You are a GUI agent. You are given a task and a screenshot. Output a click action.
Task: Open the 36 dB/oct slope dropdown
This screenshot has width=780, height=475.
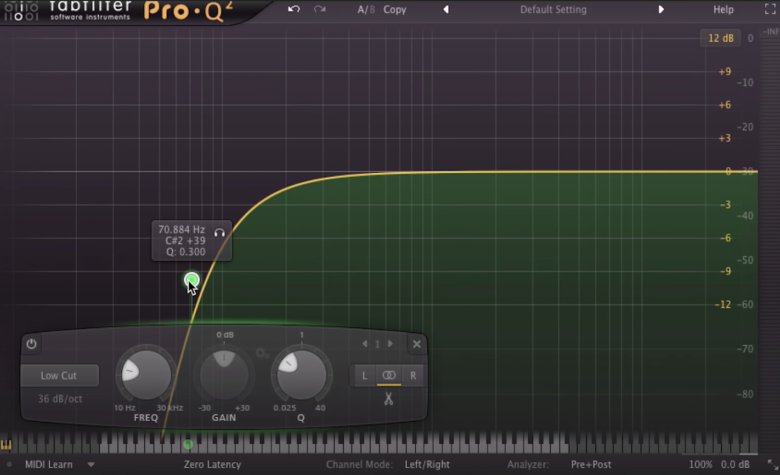coord(60,399)
